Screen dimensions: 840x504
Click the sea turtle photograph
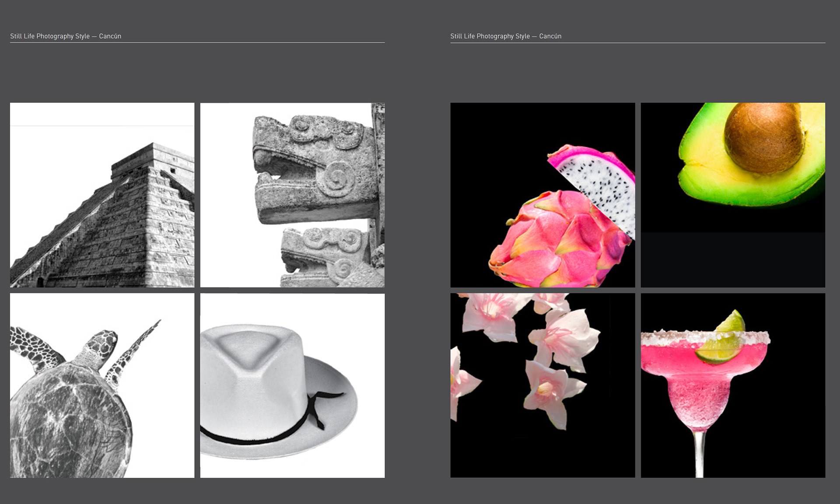pos(102,385)
